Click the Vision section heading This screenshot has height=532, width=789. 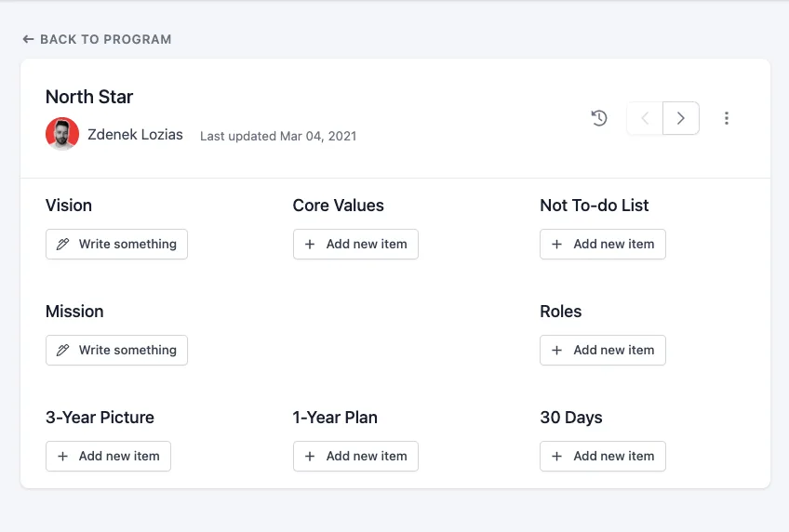[x=69, y=206]
